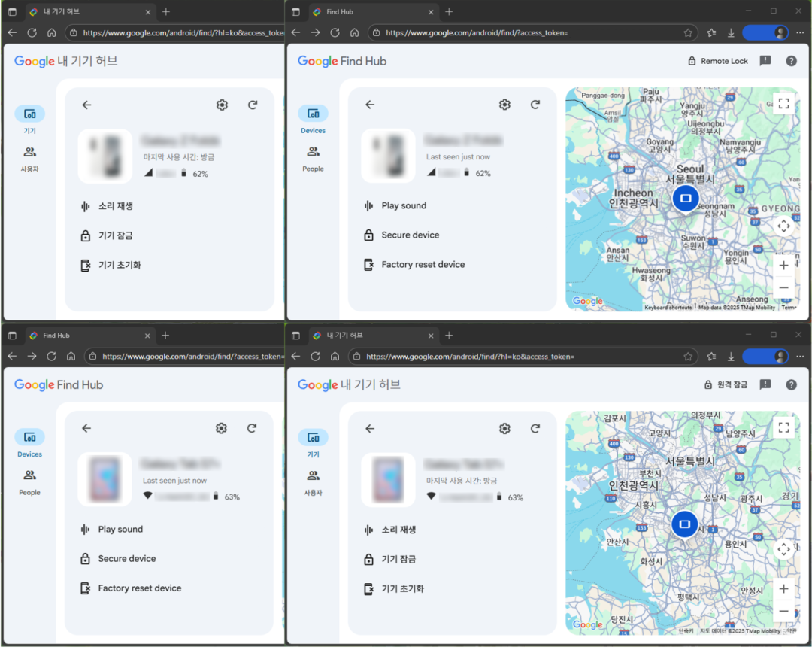Open fullscreen on the English-labeled Seoul map
The width and height of the screenshot is (812, 650).
click(x=783, y=104)
